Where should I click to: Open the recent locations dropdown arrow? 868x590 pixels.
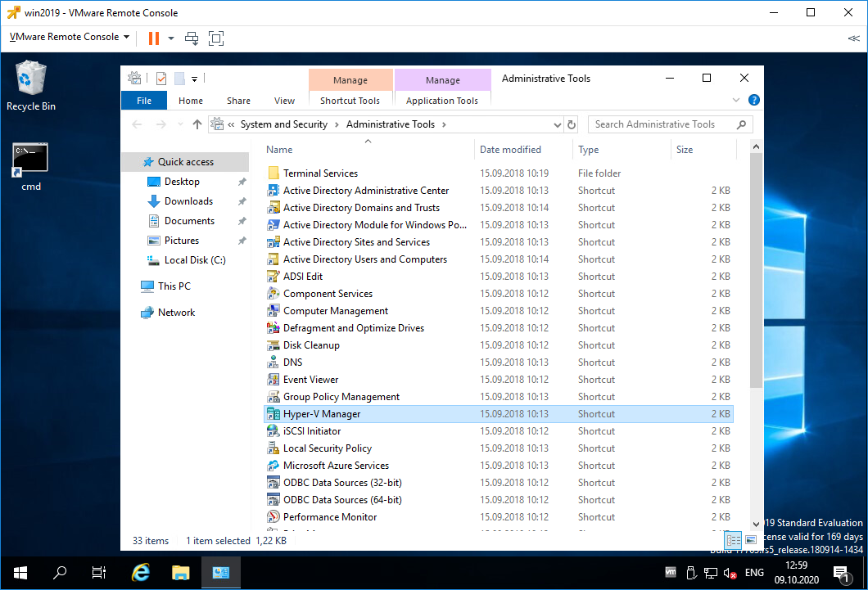point(180,124)
